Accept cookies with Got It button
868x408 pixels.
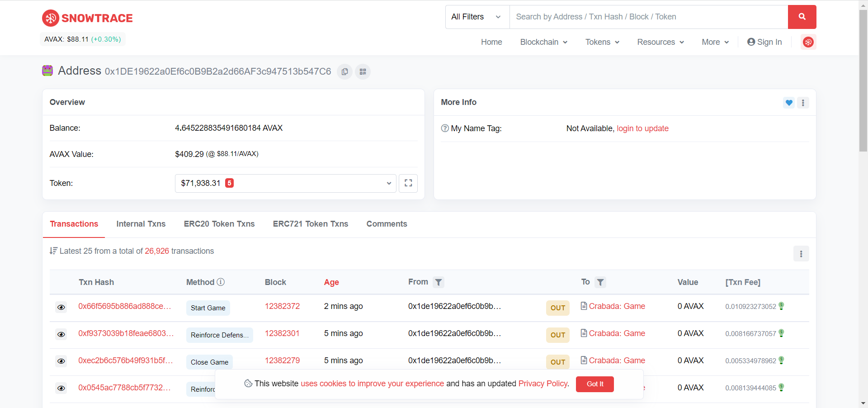click(x=595, y=384)
